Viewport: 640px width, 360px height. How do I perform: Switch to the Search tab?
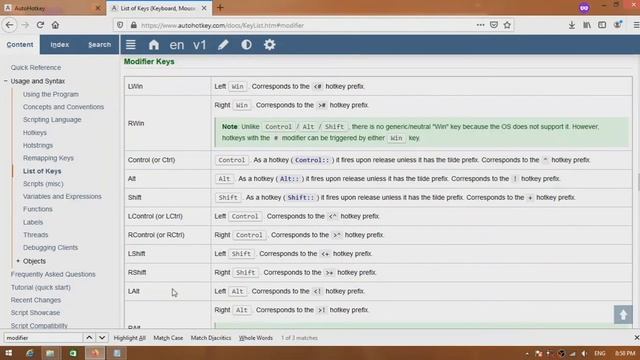99,44
